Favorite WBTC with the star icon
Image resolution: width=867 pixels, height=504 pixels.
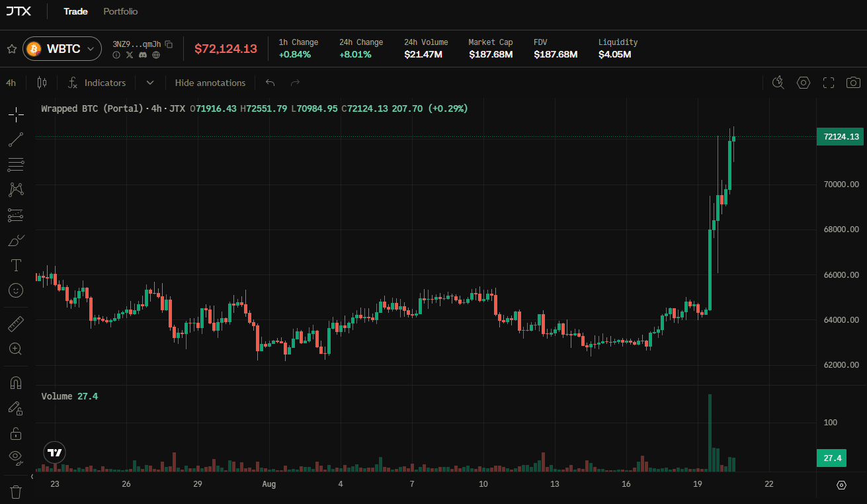(11, 49)
